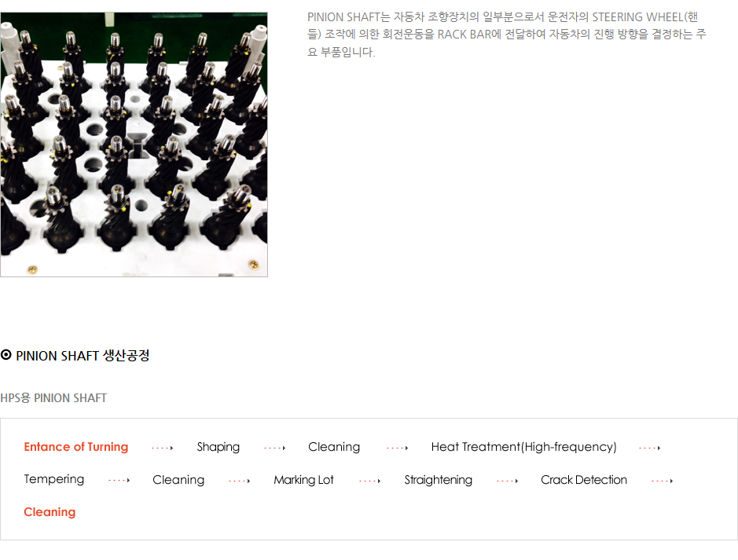Click the bullet icon beside PINION SHAFT 생산공정
738x560 pixels.
[6, 355]
